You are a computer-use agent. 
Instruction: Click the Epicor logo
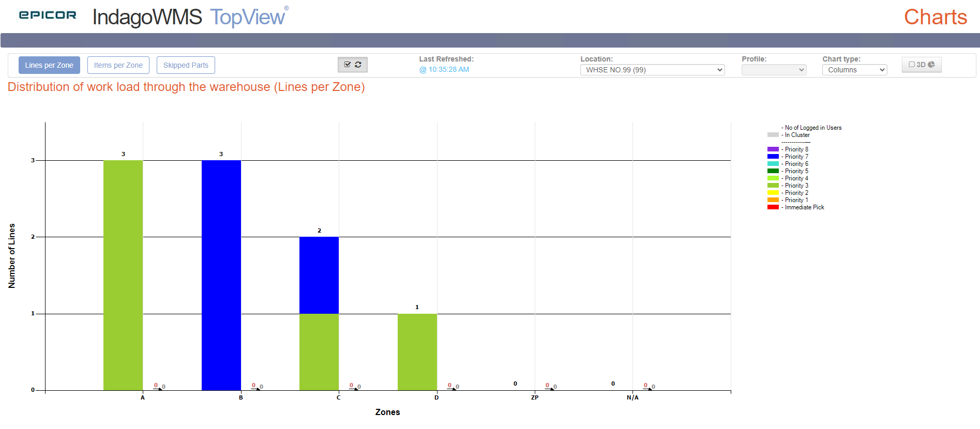pos(48,15)
